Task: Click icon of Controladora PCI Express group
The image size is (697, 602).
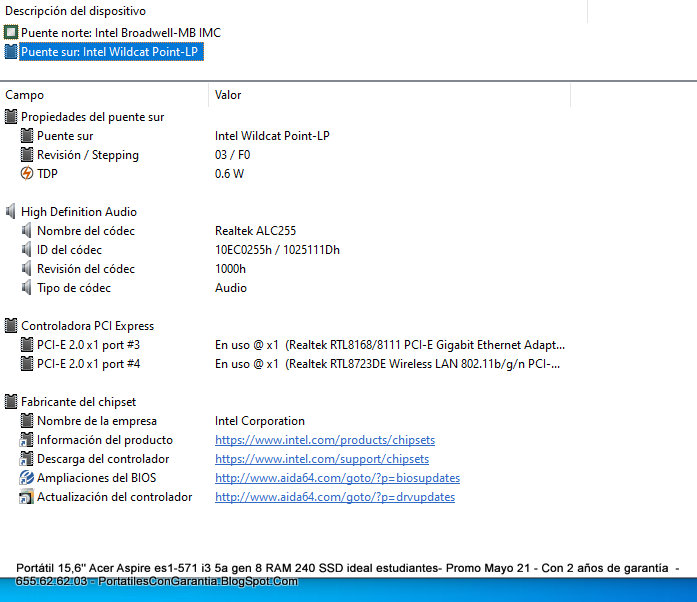Action: pos(11,326)
